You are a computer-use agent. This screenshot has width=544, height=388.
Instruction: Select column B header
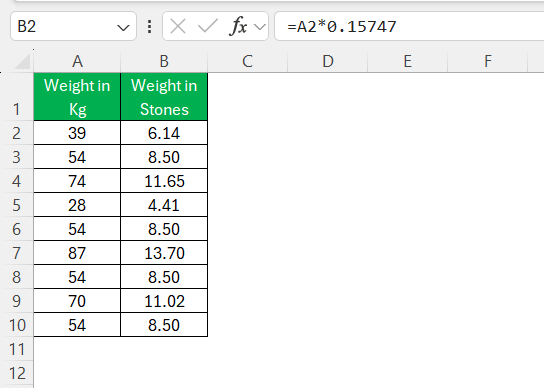[x=164, y=61]
